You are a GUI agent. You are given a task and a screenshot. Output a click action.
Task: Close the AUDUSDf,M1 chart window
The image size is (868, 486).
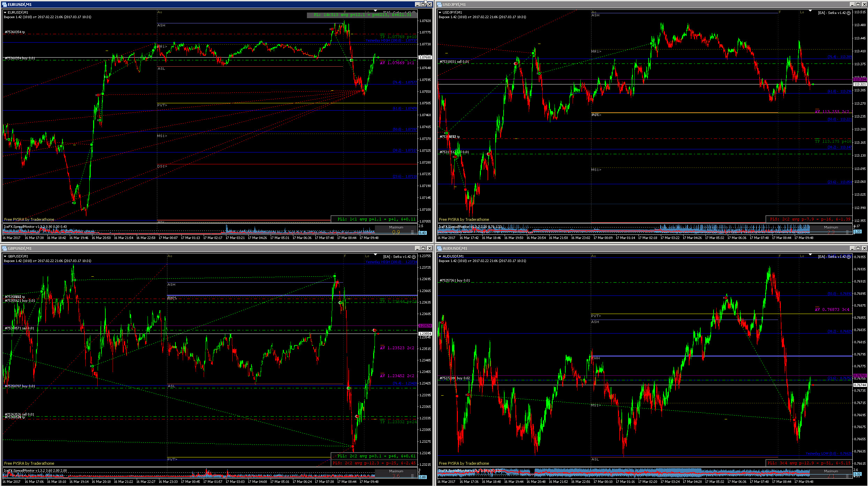pyautogui.click(x=864, y=248)
